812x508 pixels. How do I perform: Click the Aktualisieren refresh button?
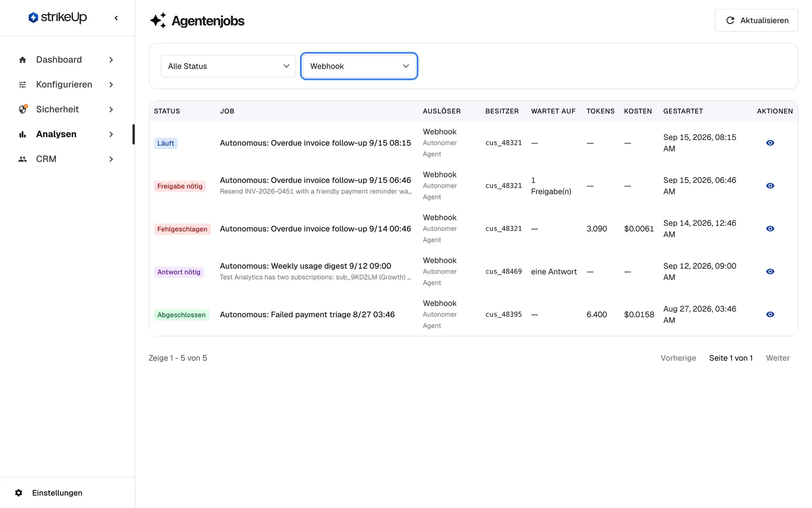(x=757, y=20)
